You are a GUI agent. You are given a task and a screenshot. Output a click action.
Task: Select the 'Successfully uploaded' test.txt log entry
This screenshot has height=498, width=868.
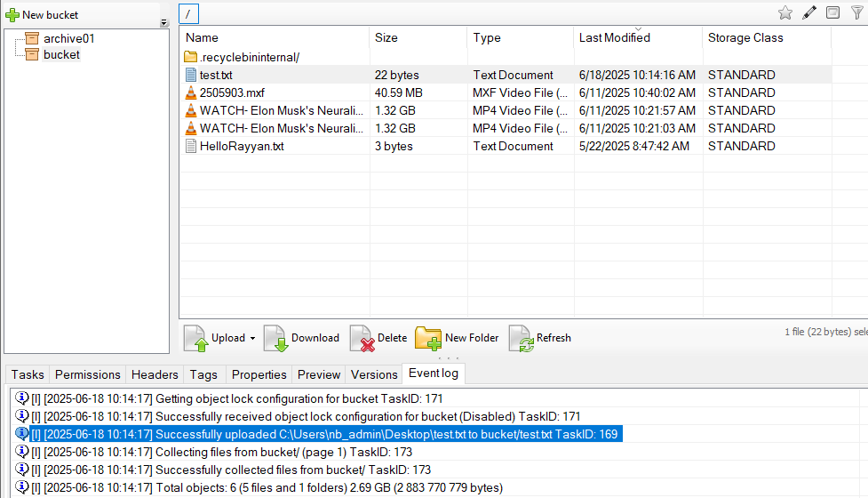pos(325,434)
